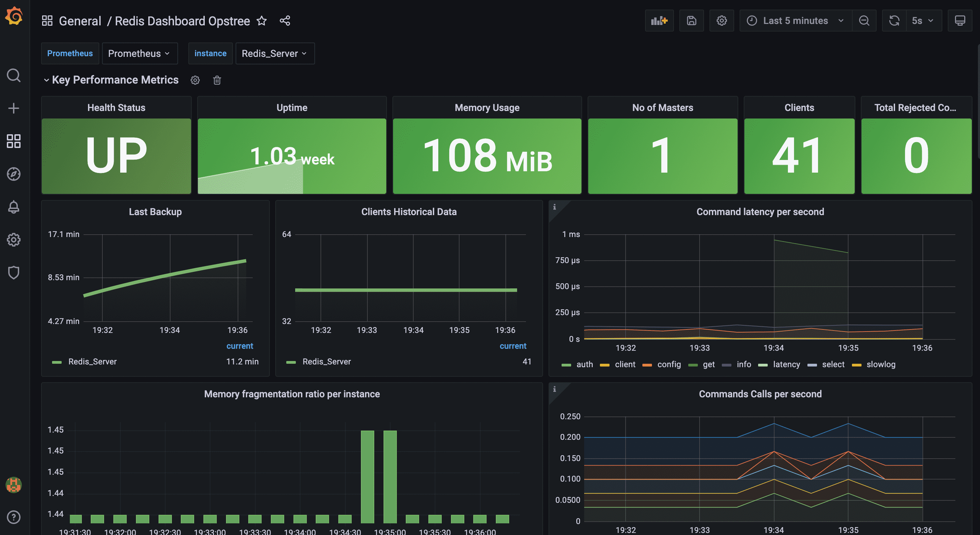Screen dimensions: 980x535
Task: Zoom out the time range
Action: pos(864,21)
